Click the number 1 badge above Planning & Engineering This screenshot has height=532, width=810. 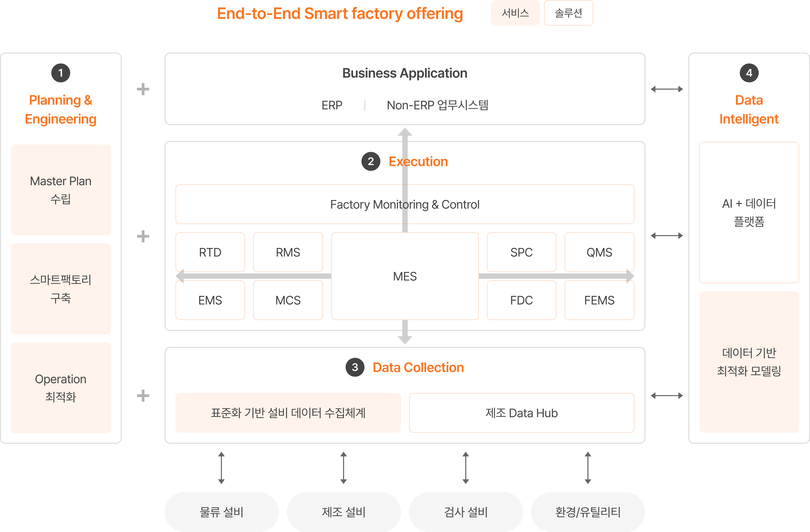61,73
